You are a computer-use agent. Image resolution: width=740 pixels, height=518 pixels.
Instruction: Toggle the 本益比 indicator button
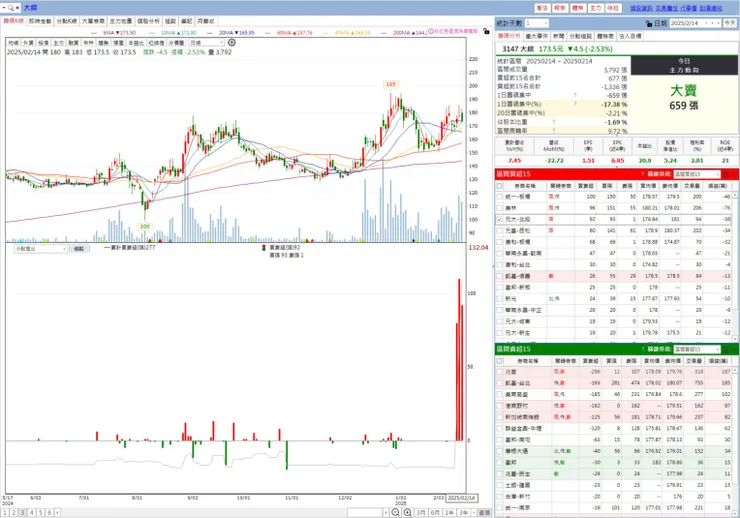pos(135,42)
